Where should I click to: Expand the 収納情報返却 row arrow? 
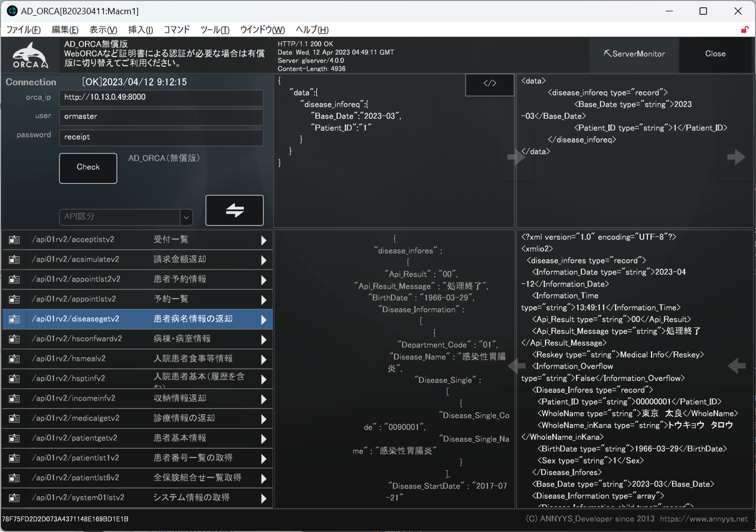coord(264,399)
